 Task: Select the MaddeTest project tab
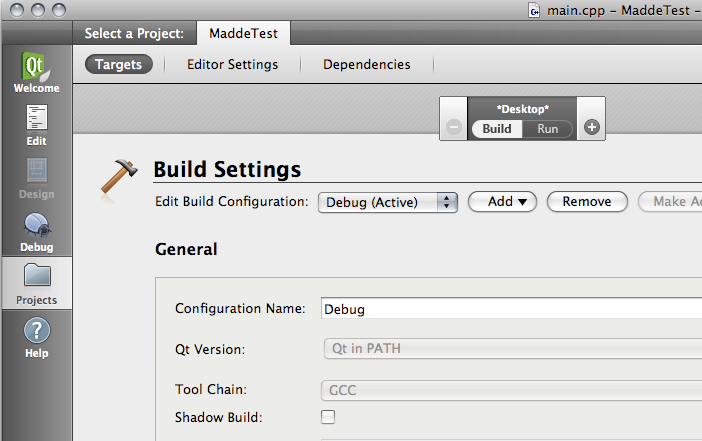click(245, 33)
